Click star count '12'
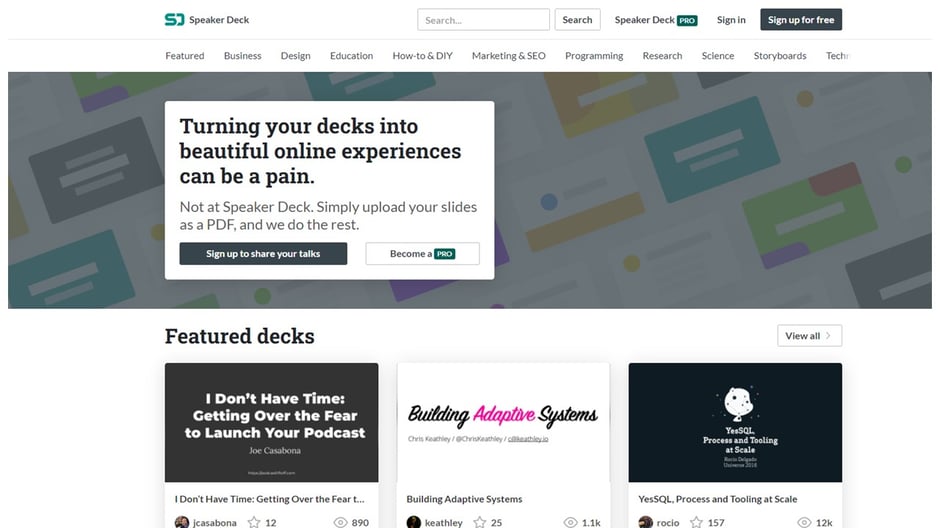The image size is (940, 528). pos(271,523)
